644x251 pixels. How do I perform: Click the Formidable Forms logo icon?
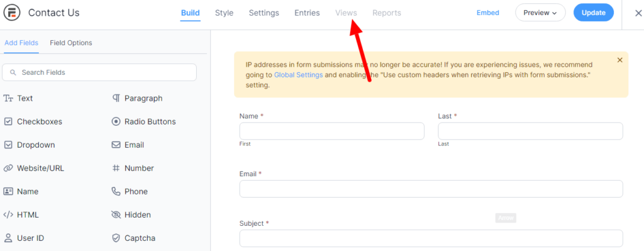11,13
